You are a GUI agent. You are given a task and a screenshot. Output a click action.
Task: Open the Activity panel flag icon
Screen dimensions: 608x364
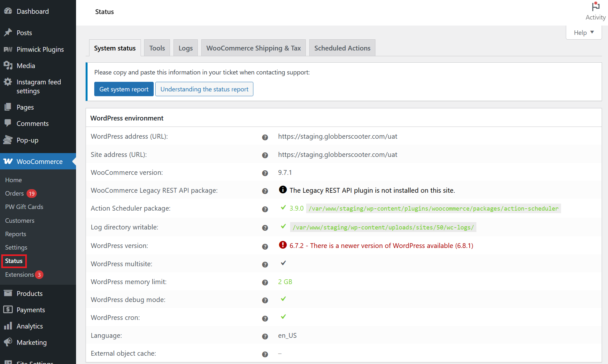click(596, 7)
